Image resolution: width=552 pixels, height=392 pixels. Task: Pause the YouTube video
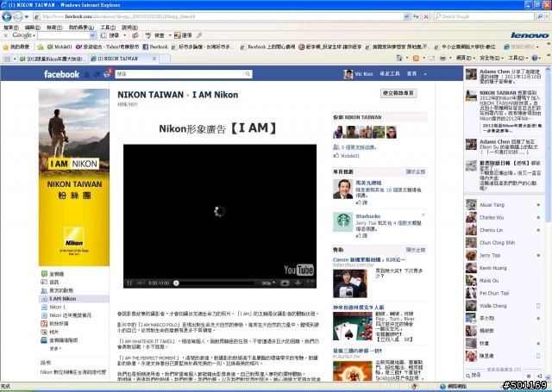pos(129,283)
